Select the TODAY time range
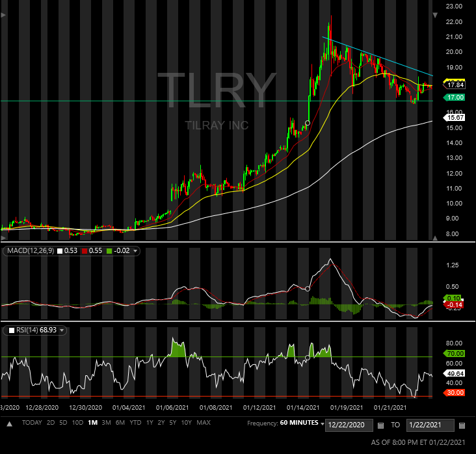 coord(32,423)
